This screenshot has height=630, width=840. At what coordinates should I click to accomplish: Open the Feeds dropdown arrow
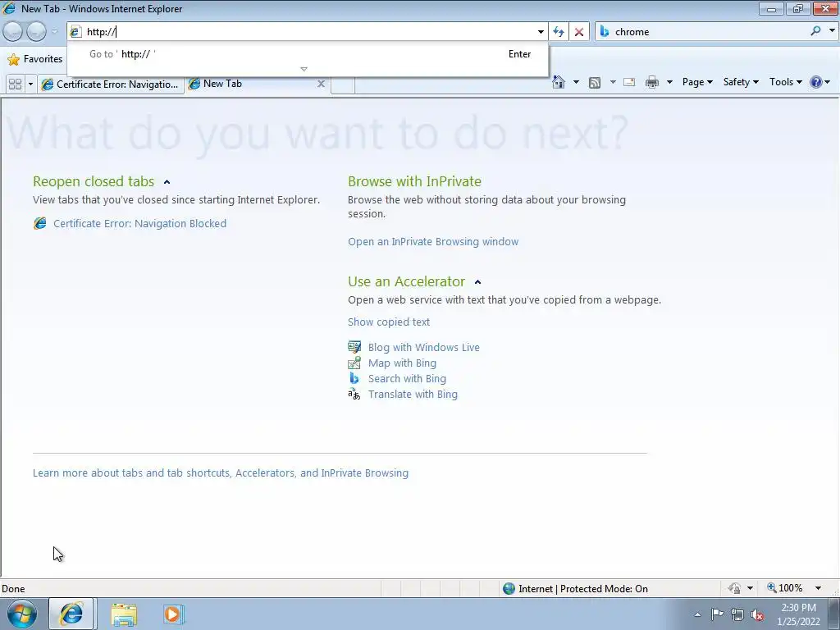pyautogui.click(x=613, y=82)
